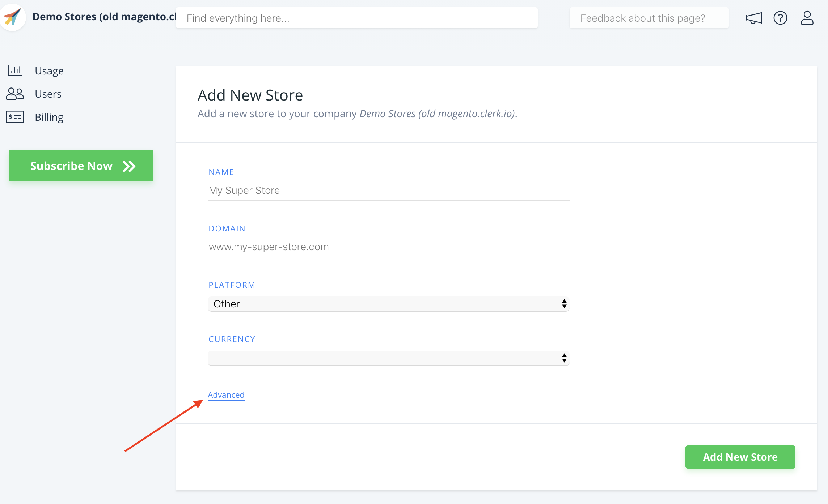Click the Clerk.io paper plane logo
The height and width of the screenshot is (504, 828).
[x=13, y=17]
